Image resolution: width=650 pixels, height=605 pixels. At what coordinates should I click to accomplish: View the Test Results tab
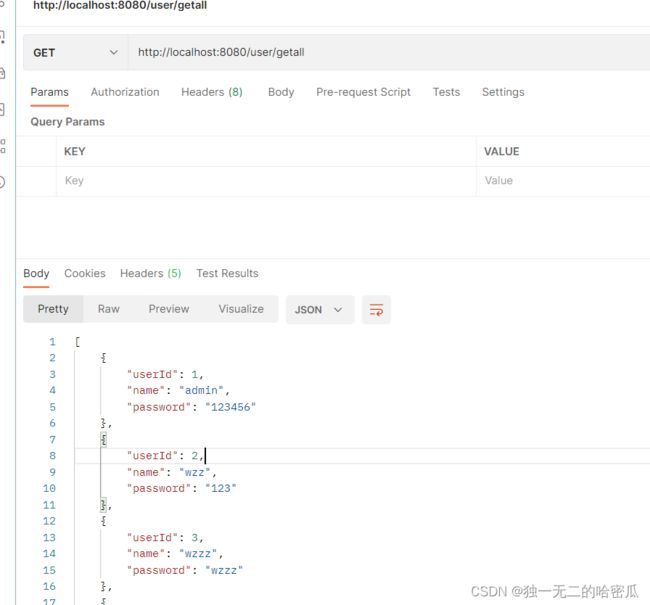227,273
